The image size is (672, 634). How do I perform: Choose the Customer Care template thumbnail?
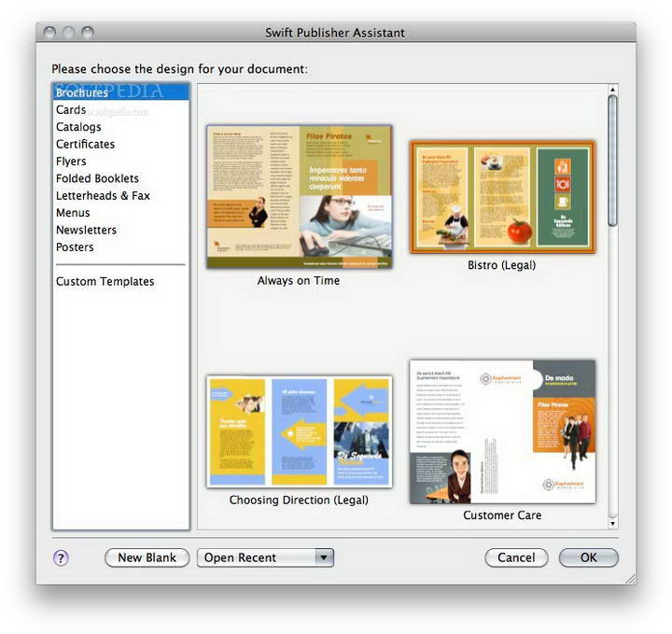coord(502,431)
